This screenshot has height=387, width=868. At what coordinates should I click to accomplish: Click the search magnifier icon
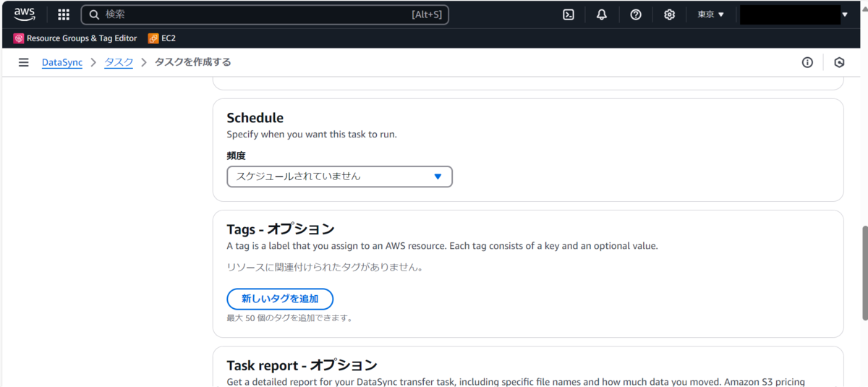[x=94, y=14]
